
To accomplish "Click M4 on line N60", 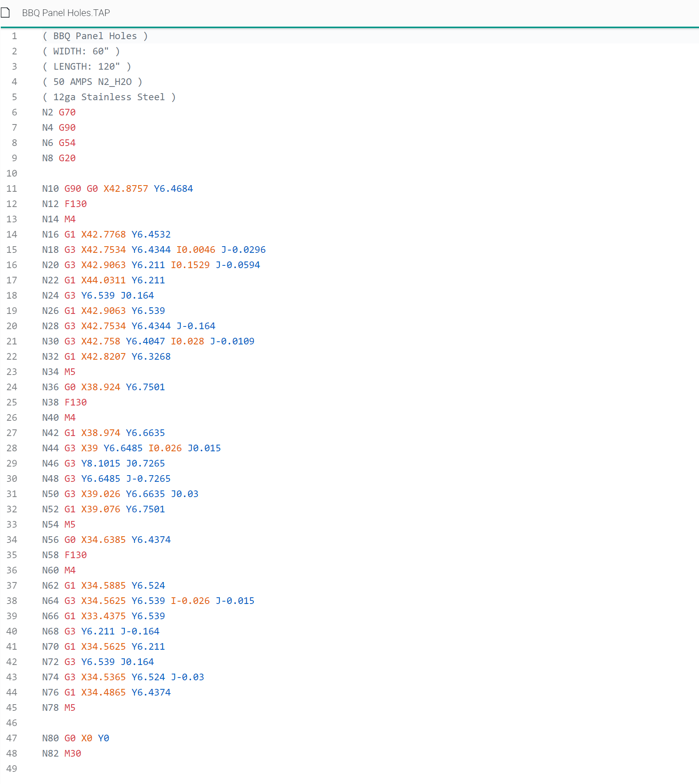I will pyautogui.click(x=70, y=570).
